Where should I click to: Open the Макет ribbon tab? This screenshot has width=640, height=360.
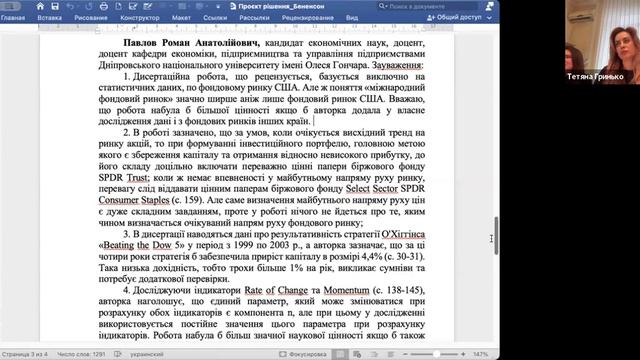pos(181,18)
